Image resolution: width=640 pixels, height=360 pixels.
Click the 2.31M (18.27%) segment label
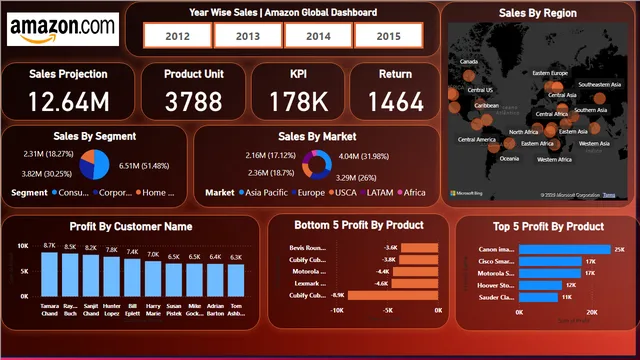pyautogui.click(x=48, y=154)
